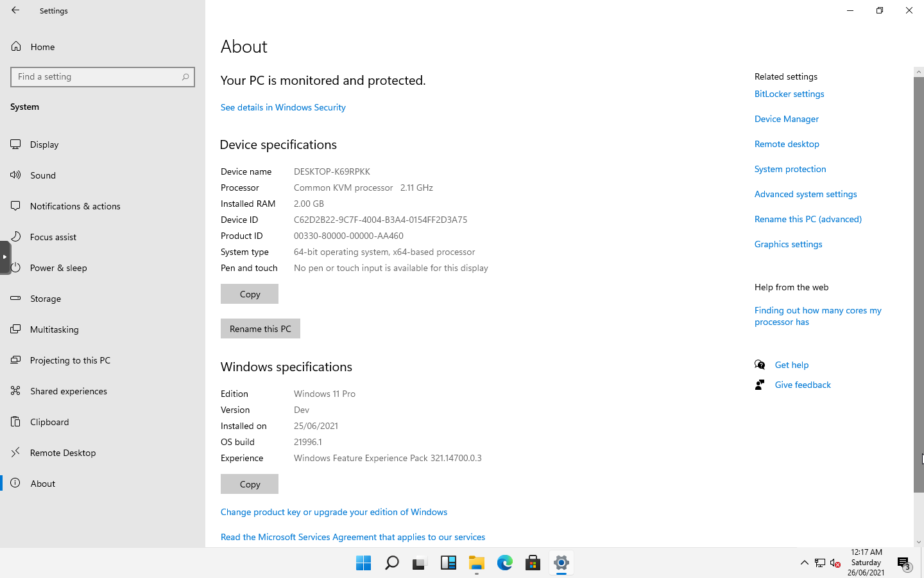The width and height of the screenshot is (924, 578).
Task: Open Focus assist page
Action: pyautogui.click(x=103, y=237)
